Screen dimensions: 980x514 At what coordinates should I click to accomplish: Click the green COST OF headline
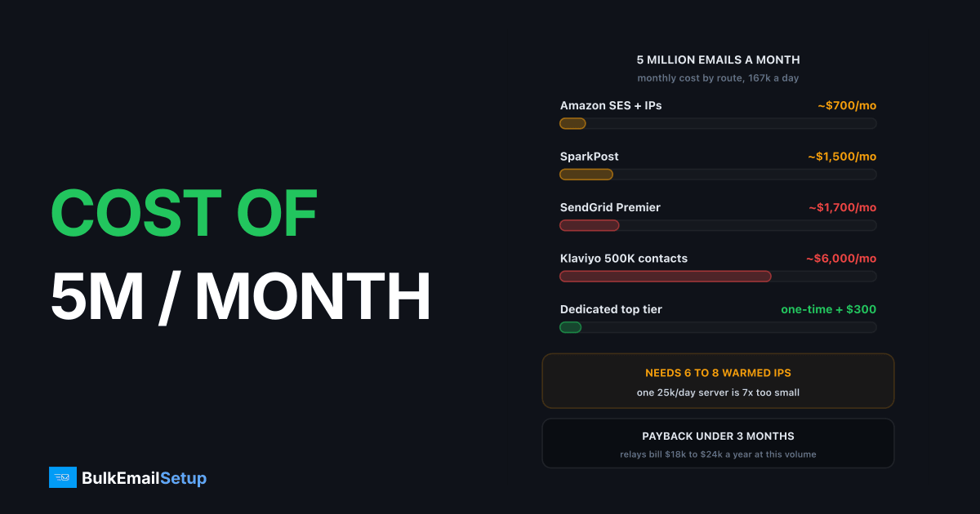(x=184, y=214)
